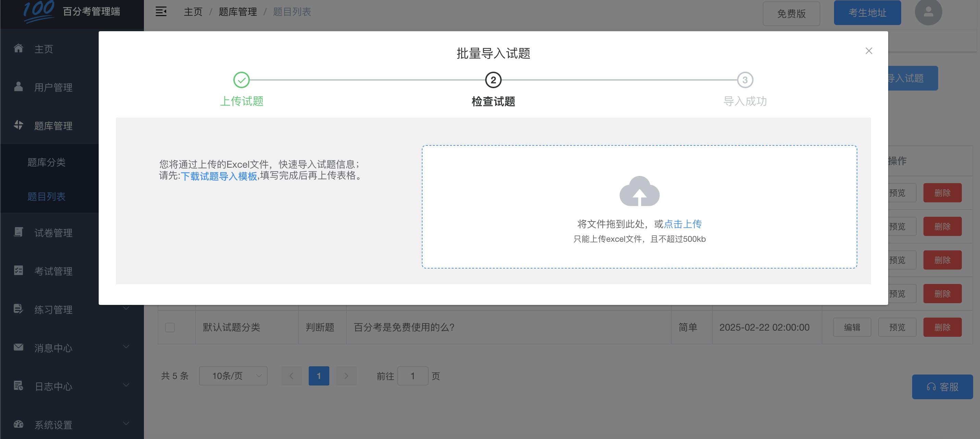Open 题库管理 from the breadcrumb
The image size is (980, 439).
point(237,12)
